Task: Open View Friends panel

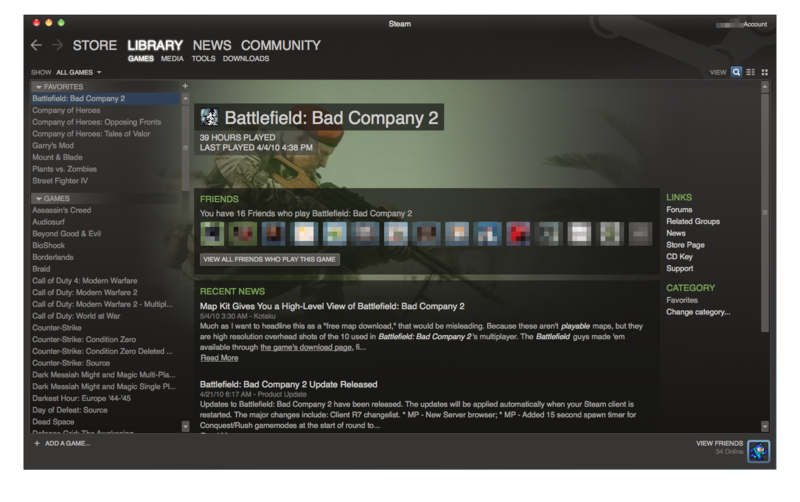Action: (719, 443)
